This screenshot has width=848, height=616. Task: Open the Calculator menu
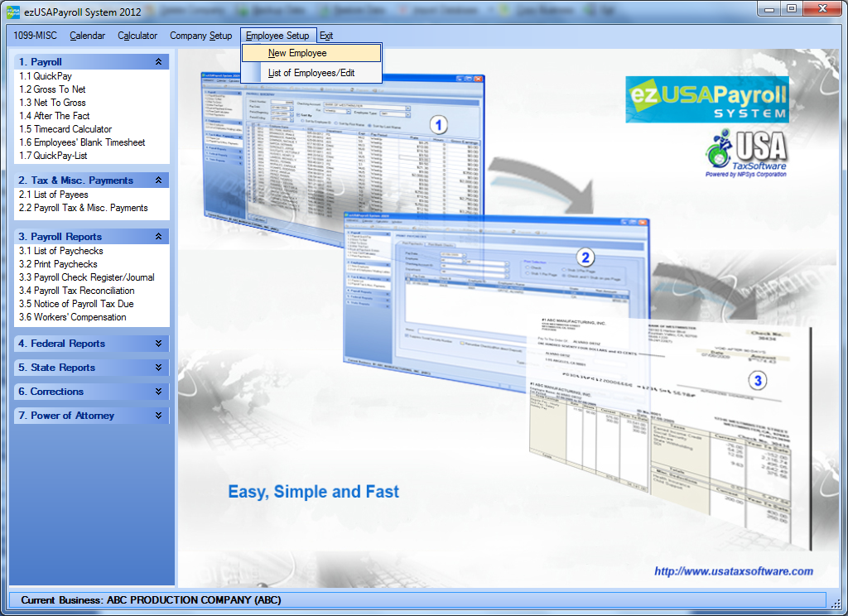point(137,36)
